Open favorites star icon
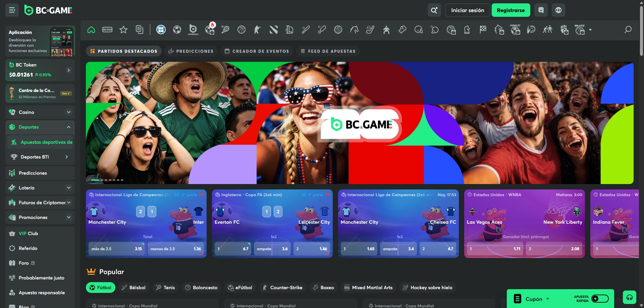Image resolution: width=644 pixels, height=308 pixels. 123,30
